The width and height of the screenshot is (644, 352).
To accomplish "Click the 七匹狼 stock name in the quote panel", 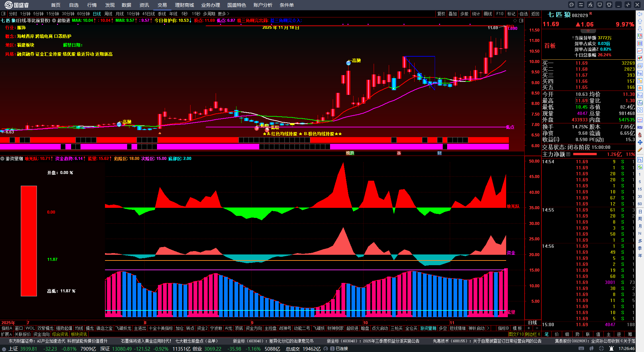I will [x=559, y=15].
